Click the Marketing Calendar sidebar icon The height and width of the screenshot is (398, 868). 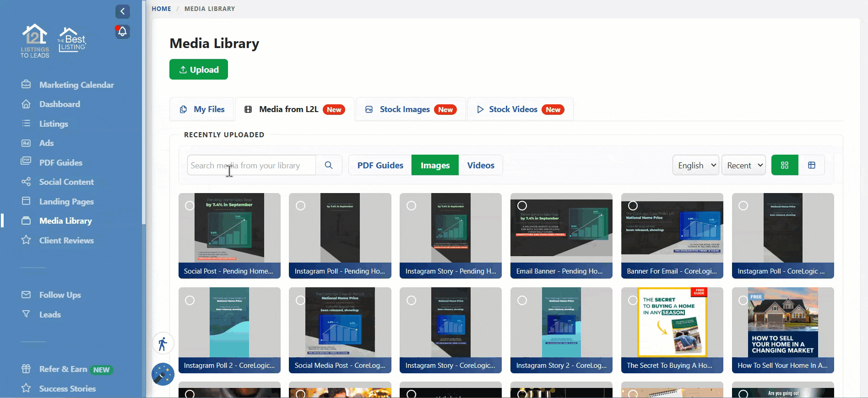tap(26, 85)
